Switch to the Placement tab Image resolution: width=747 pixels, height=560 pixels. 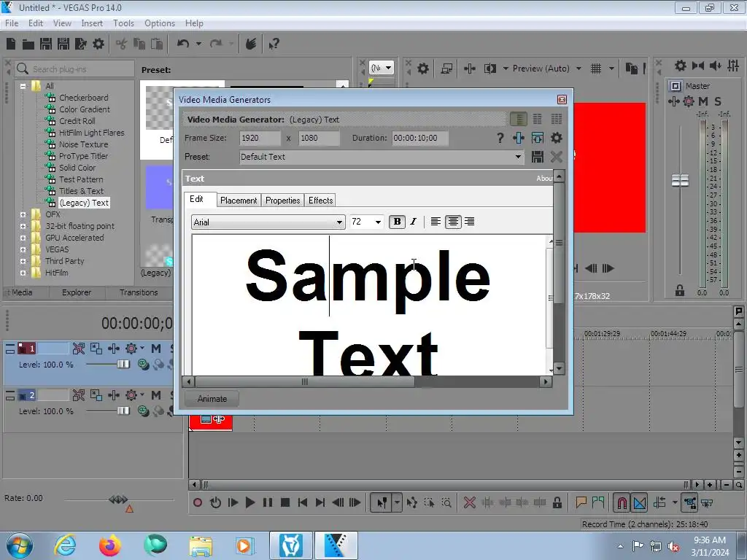239,201
